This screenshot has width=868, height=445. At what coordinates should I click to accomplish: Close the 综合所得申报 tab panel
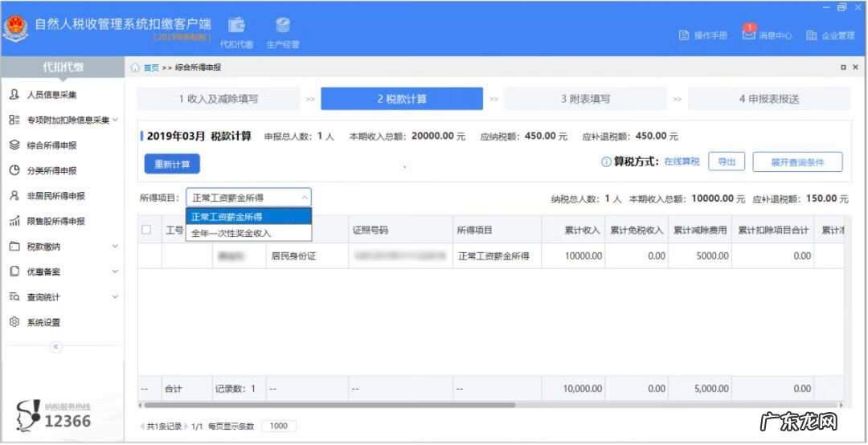(x=856, y=67)
